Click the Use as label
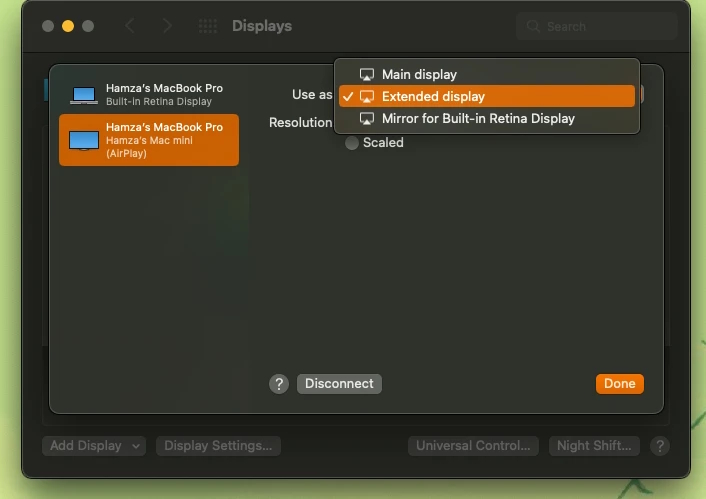This screenshot has width=706, height=499. coord(312,95)
